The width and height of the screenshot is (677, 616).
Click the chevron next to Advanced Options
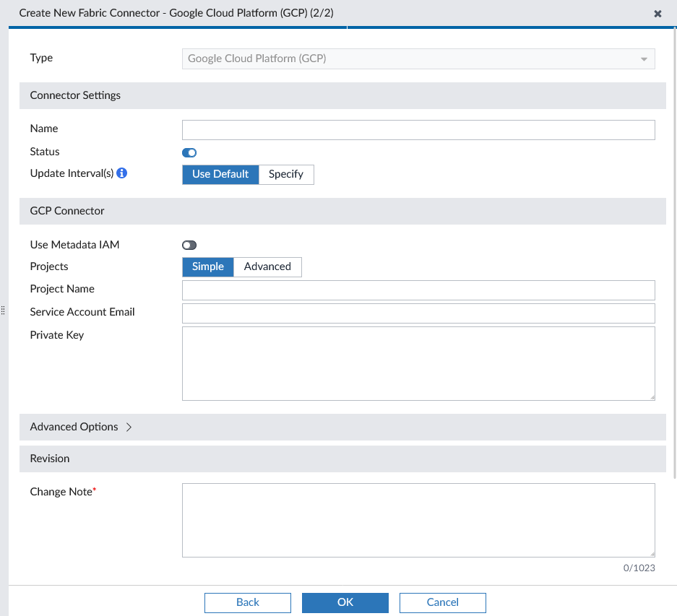(x=129, y=427)
